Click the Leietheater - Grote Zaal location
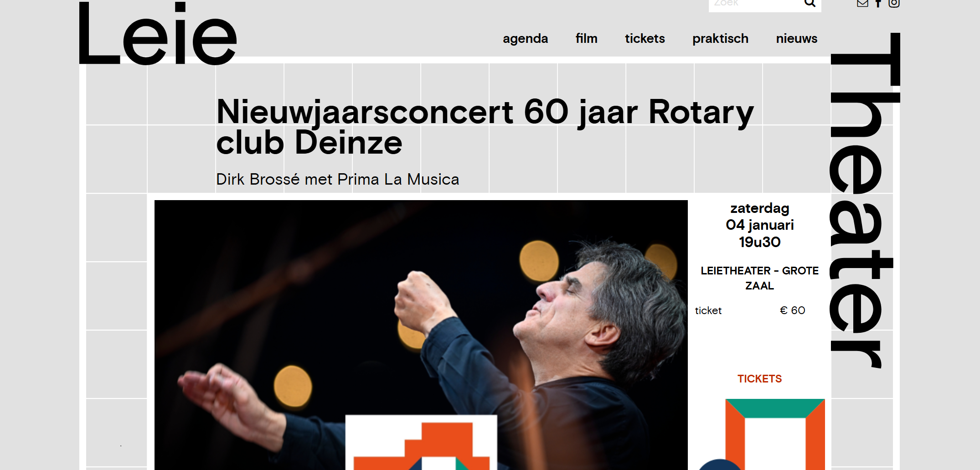 [759, 278]
